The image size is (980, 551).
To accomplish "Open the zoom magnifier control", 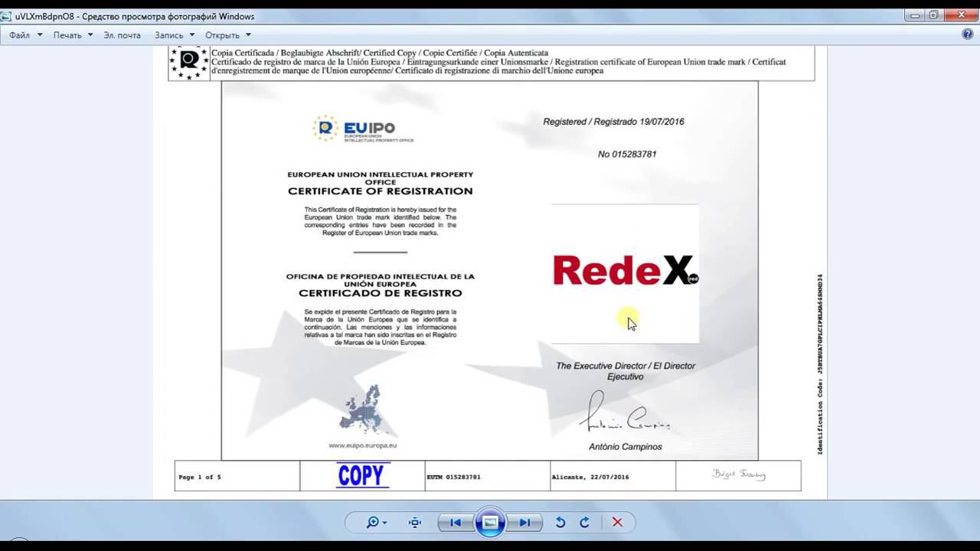I will point(376,523).
